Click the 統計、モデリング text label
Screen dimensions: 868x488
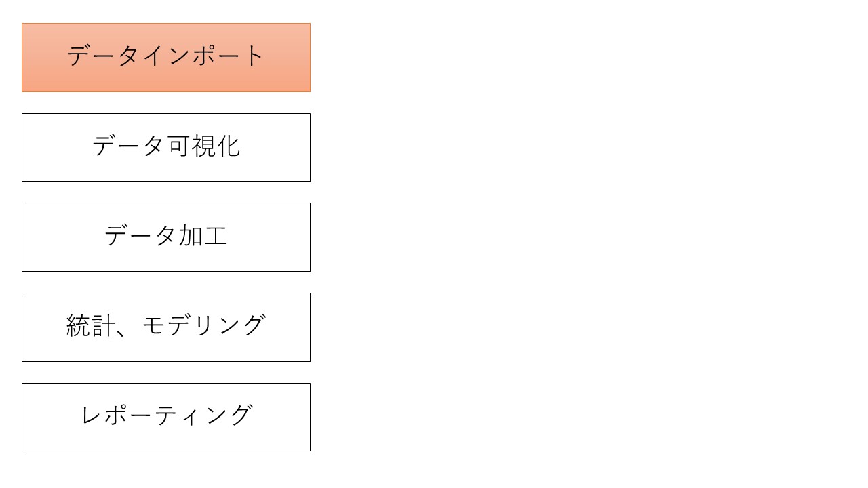[166, 326]
